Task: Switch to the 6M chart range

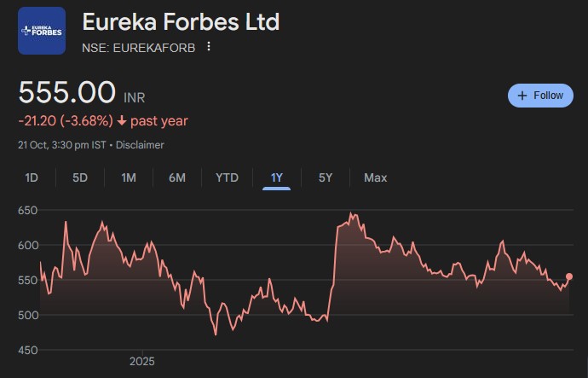Action: pos(177,177)
